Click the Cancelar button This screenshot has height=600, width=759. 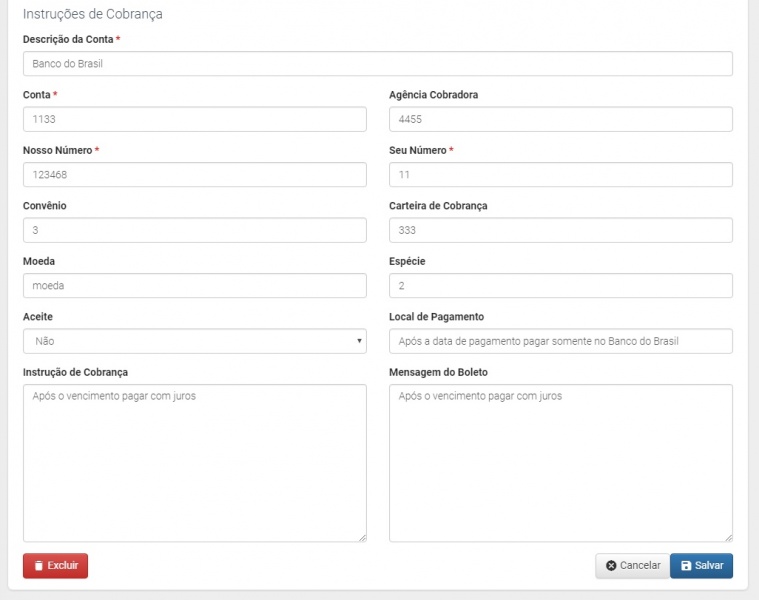633,566
